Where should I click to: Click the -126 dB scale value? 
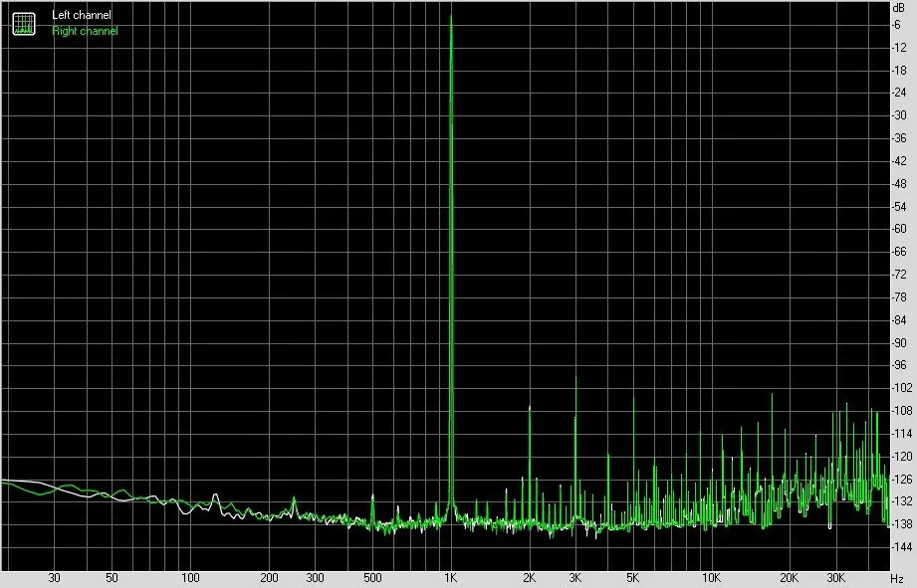point(901,479)
